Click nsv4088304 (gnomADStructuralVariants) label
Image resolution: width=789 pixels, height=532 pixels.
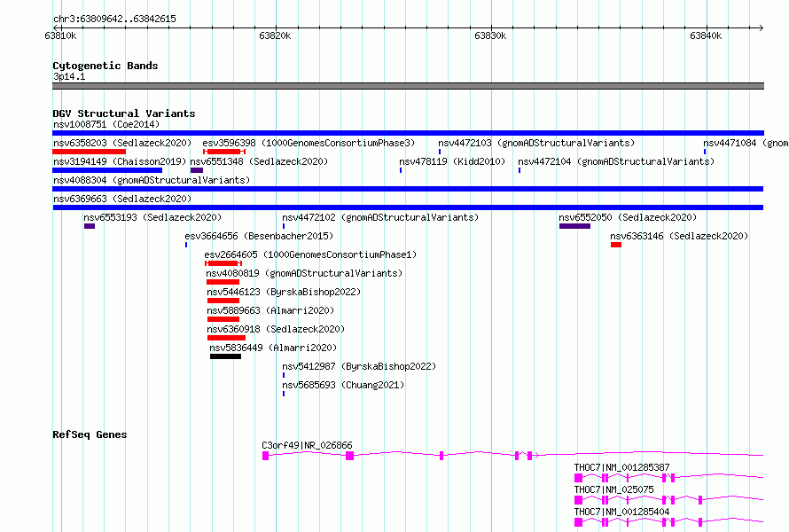152,180
